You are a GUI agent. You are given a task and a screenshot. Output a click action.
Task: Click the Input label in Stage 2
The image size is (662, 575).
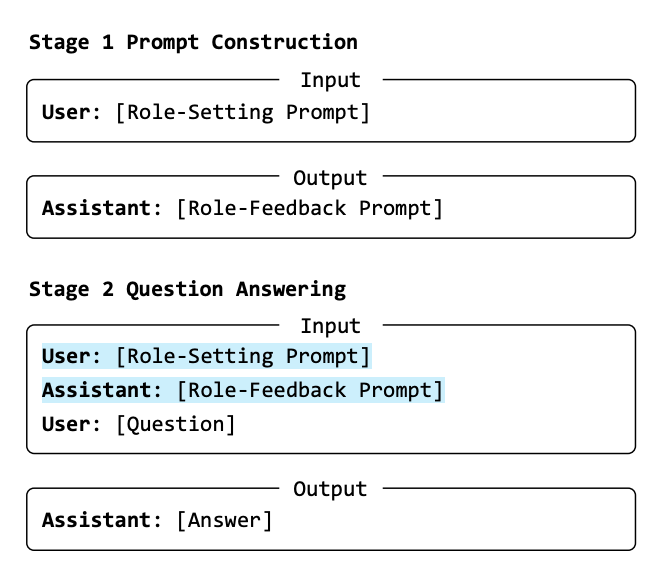[x=330, y=326]
